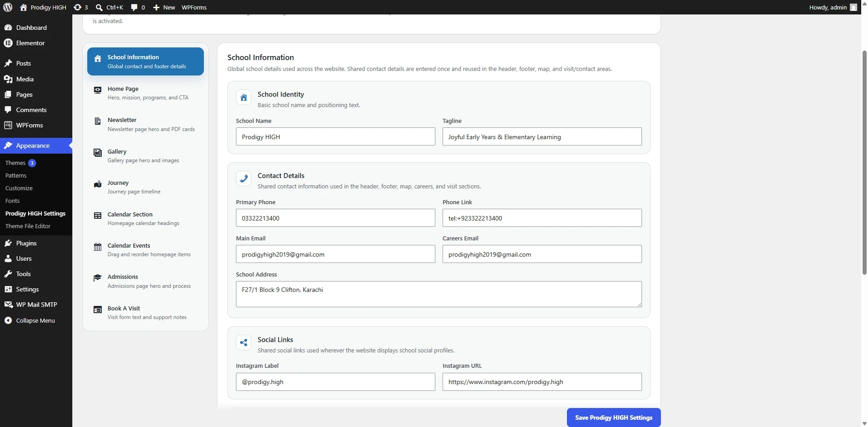Viewport: 868px width, 427px height.
Task: Switch to the Calendar Section tab
Action: point(146,219)
